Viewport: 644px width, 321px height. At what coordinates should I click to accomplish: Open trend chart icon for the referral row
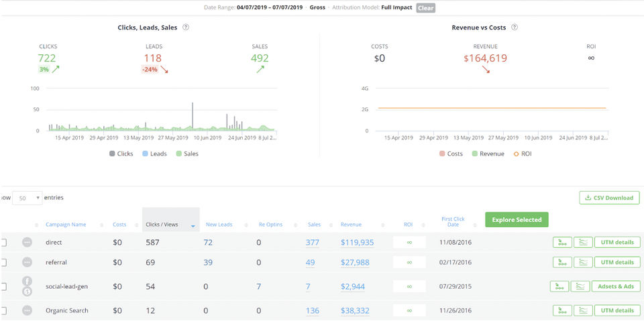[583, 262]
